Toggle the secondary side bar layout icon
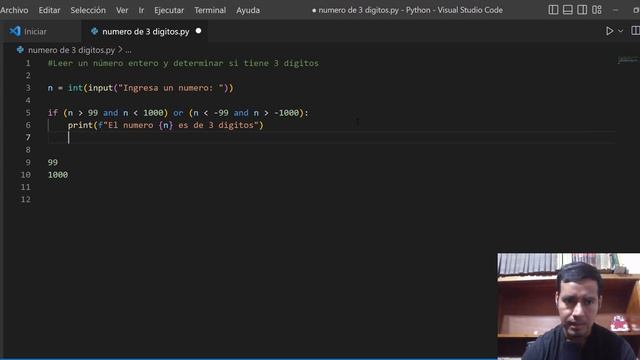 click(582, 10)
